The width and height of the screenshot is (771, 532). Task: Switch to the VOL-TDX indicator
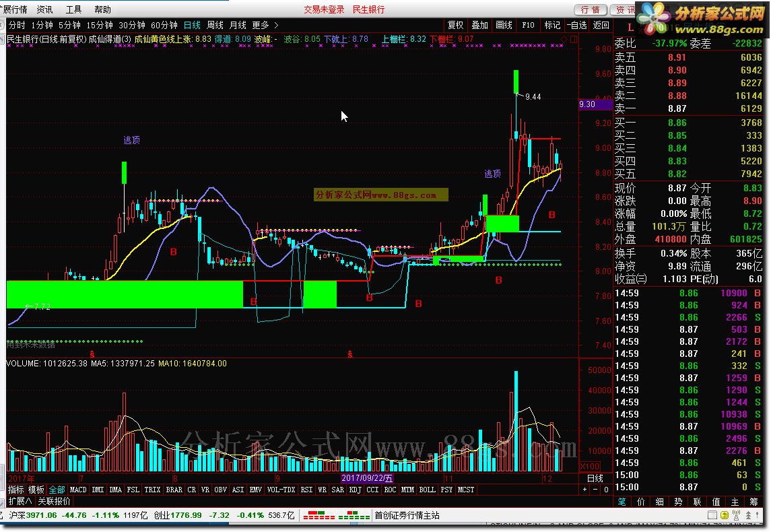(x=281, y=490)
